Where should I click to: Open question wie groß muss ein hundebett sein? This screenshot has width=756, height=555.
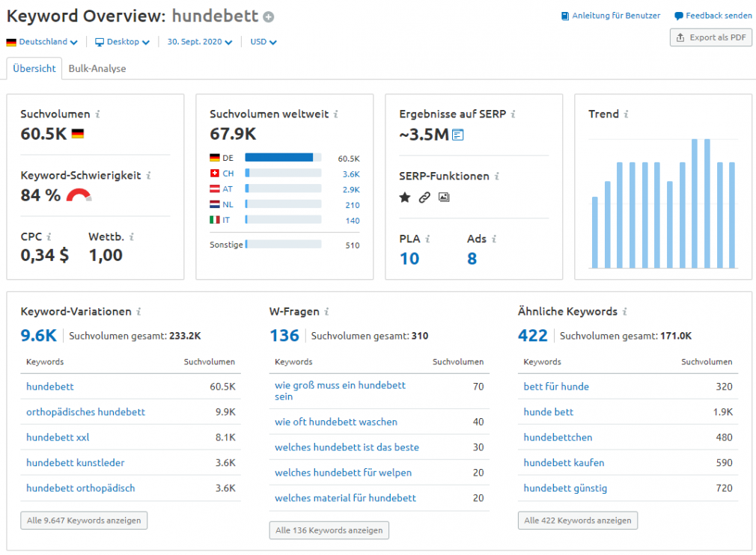(340, 390)
